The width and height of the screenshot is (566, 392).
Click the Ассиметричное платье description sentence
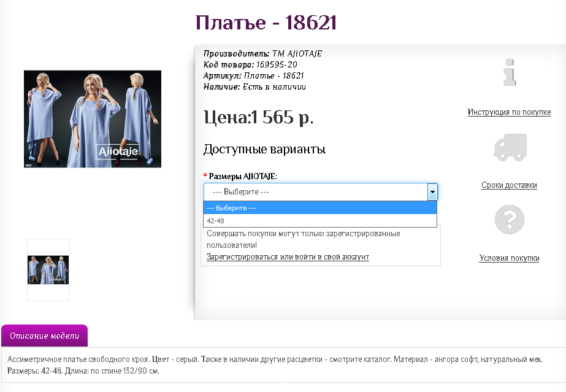pos(78,359)
